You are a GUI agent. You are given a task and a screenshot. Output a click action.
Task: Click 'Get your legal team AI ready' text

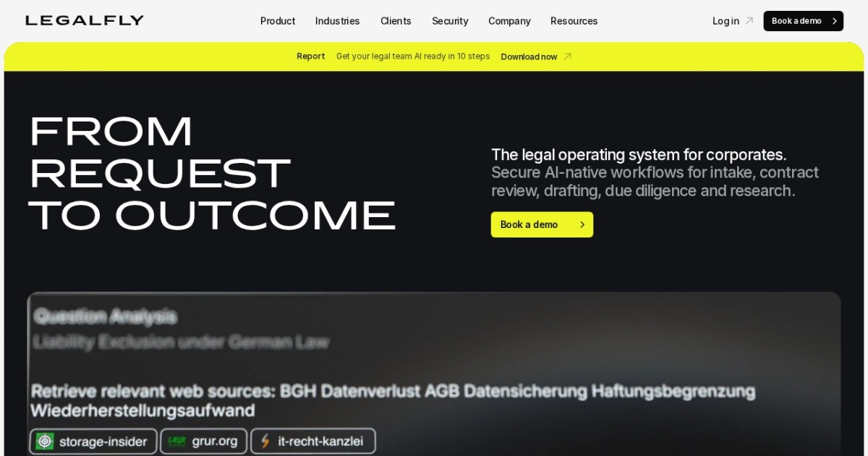pyautogui.click(x=413, y=56)
